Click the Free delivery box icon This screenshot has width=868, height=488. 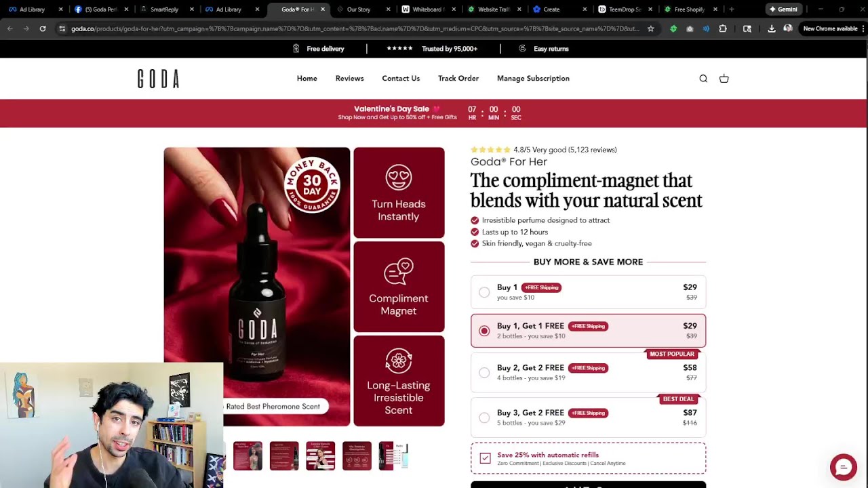[x=296, y=49]
